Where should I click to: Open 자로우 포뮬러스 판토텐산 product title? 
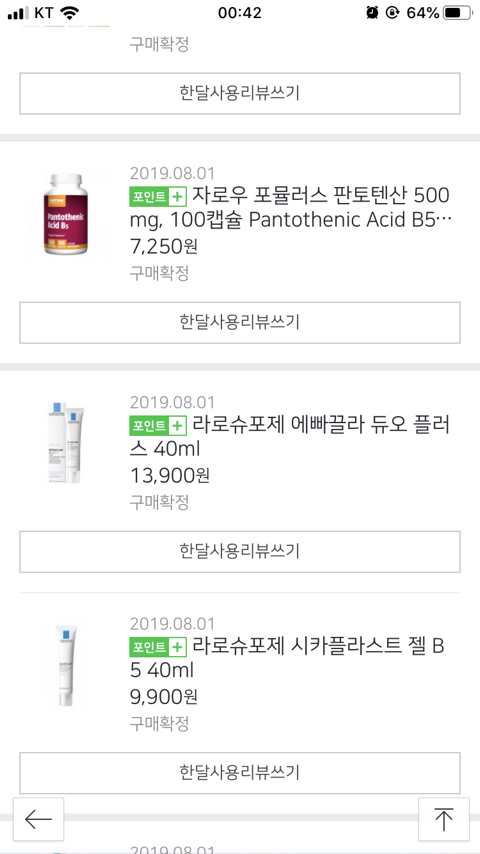point(291,208)
